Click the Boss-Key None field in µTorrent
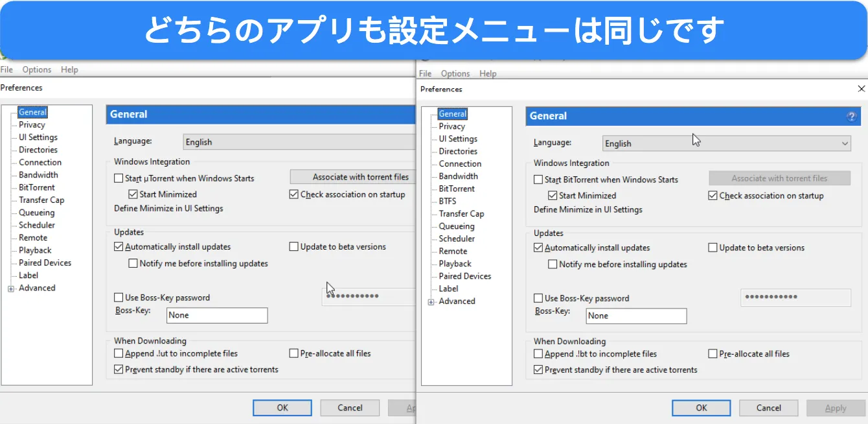 (x=217, y=315)
